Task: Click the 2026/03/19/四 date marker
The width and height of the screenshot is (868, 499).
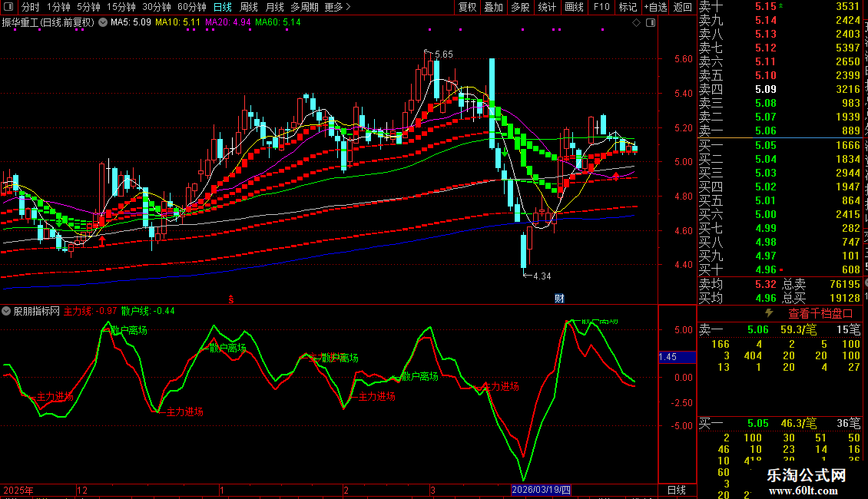Action: 541,490
